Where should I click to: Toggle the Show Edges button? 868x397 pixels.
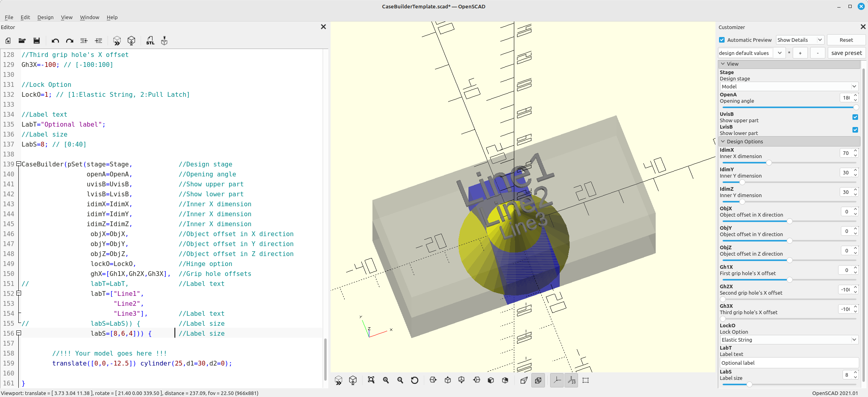tap(586, 380)
